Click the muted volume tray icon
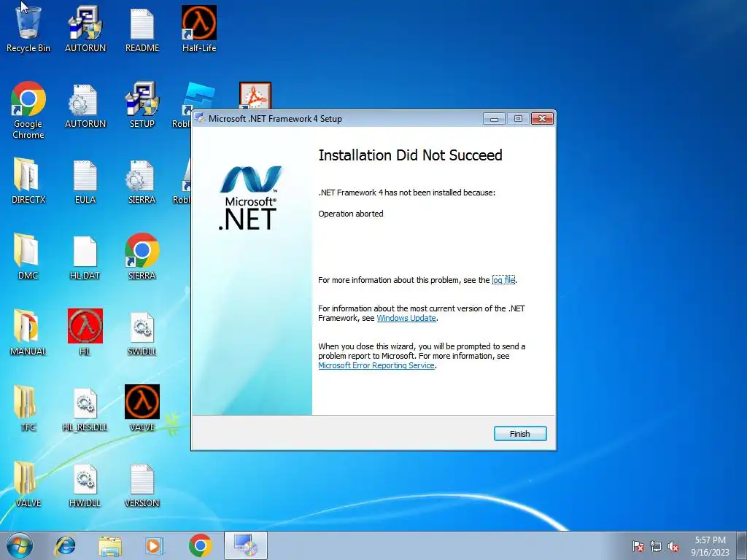Viewport: 747px width, 560px height. (x=673, y=546)
